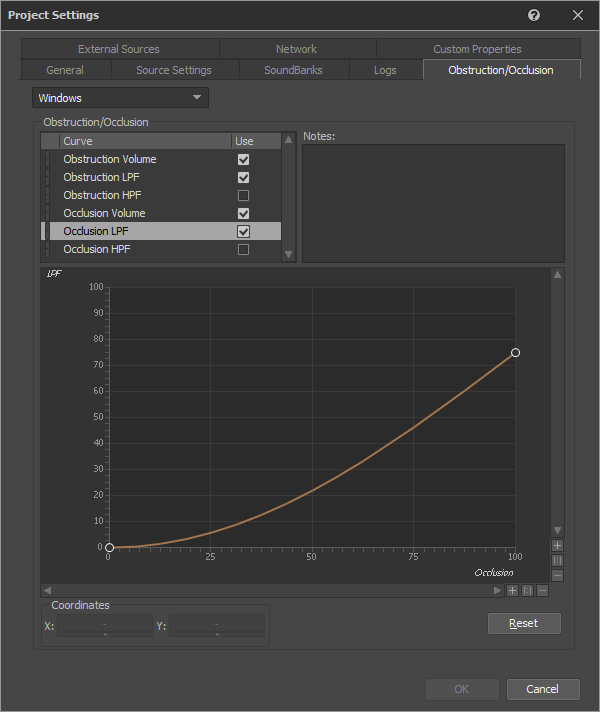Enable the Obstruction HPF curve

click(243, 196)
